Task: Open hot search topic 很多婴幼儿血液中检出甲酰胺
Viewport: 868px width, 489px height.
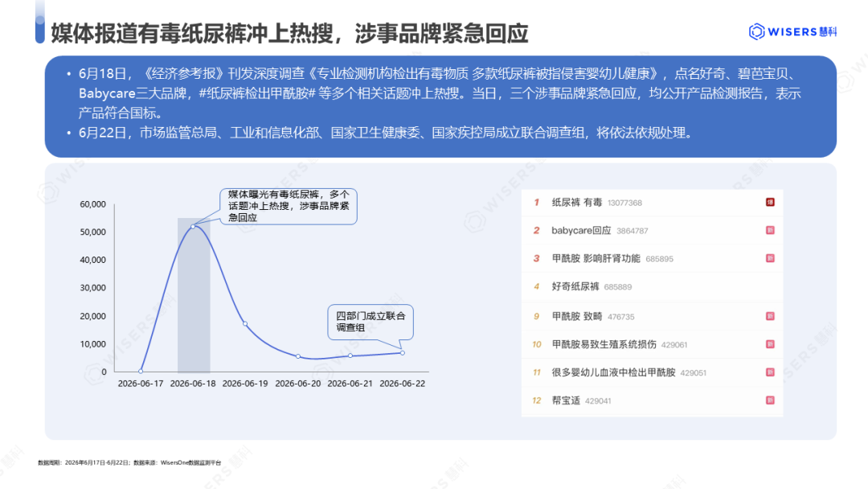Action: coord(613,372)
